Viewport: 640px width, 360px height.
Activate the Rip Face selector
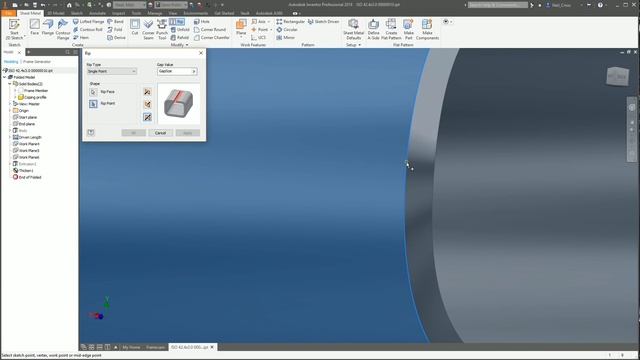click(93, 92)
